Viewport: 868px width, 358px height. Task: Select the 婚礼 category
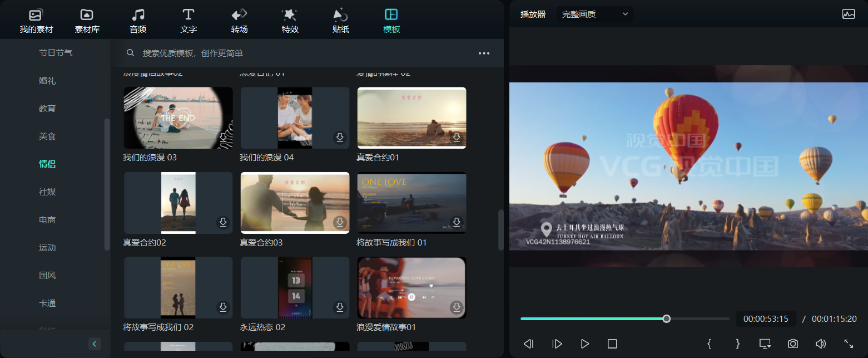click(47, 81)
